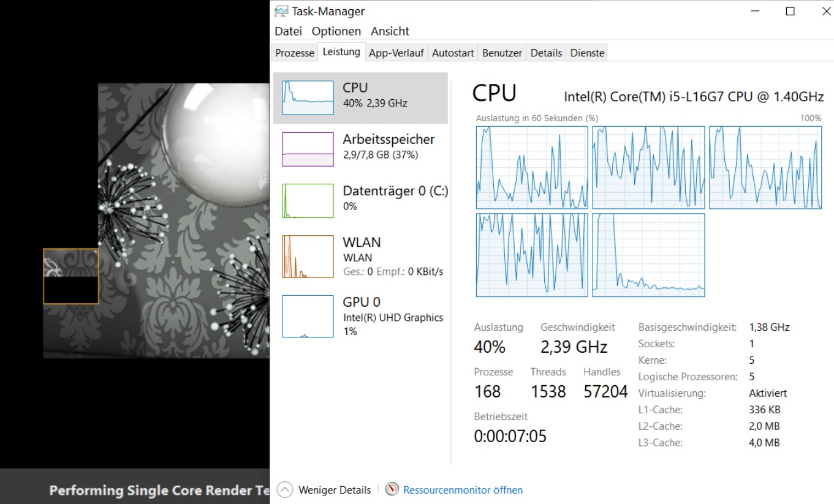
Task: Select the GPU 0 Intel UHD Graphics panel
Action: [360, 315]
